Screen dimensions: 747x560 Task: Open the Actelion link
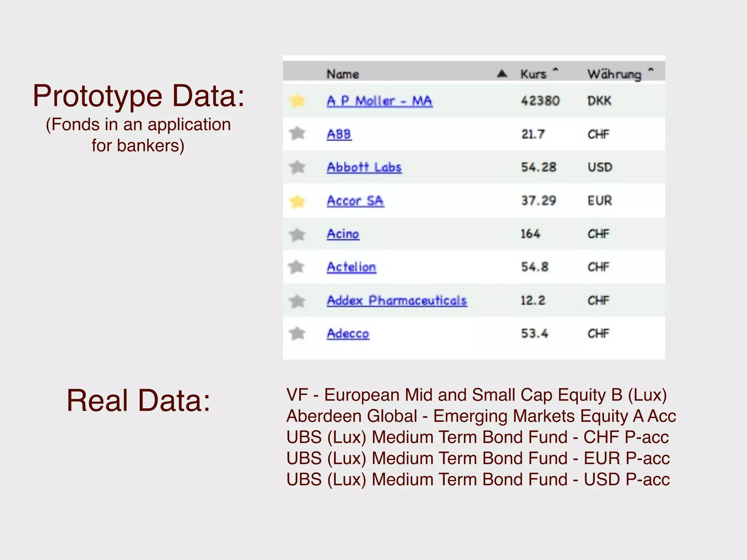point(351,267)
